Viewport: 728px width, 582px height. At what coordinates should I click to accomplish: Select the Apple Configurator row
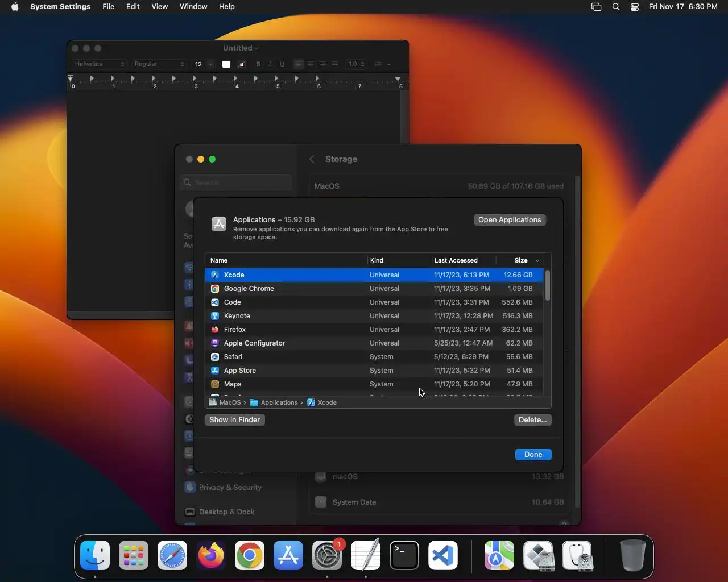(x=374, y=343)
